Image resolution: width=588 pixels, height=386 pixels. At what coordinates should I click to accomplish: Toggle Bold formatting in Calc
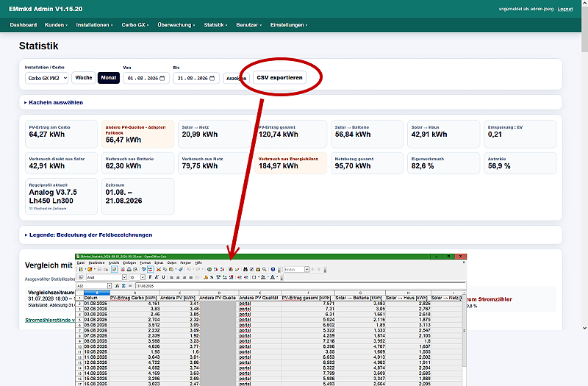click(x=150, y=277)
